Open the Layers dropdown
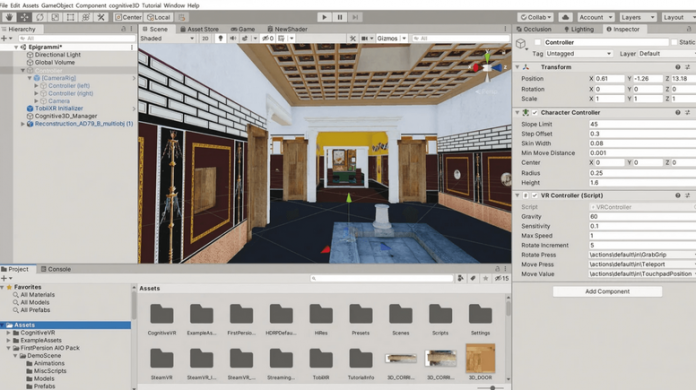The height and width of the screenshot is (390, 696). pyautogui.click(x=637, y=17)
